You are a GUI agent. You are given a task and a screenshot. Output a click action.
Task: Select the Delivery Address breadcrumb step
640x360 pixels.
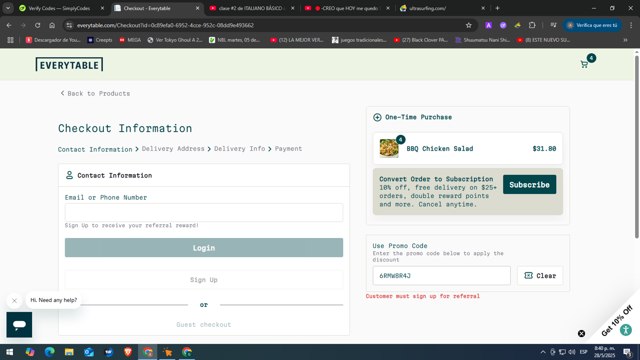(173, 149)
